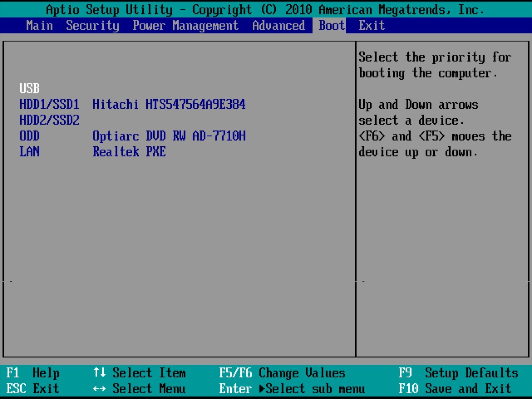
Task: Click the F1 Help hint
Action: click(33, 373)
